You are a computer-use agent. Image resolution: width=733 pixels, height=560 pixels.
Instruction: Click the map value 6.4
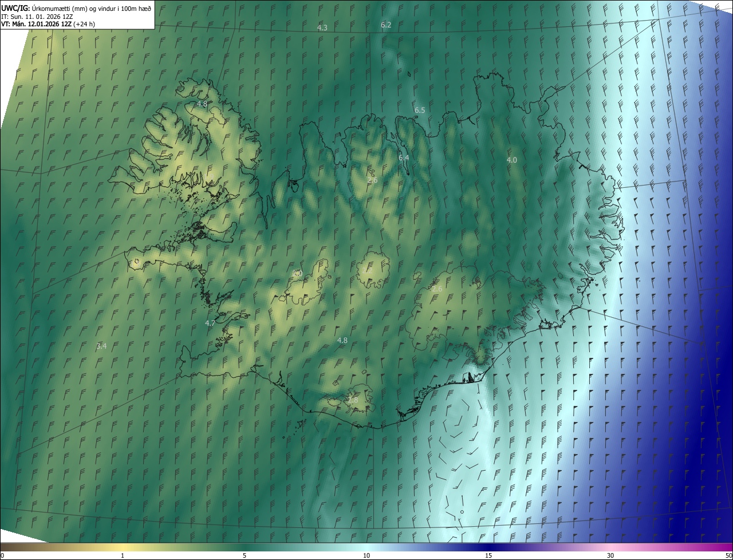tap(404, 157)
